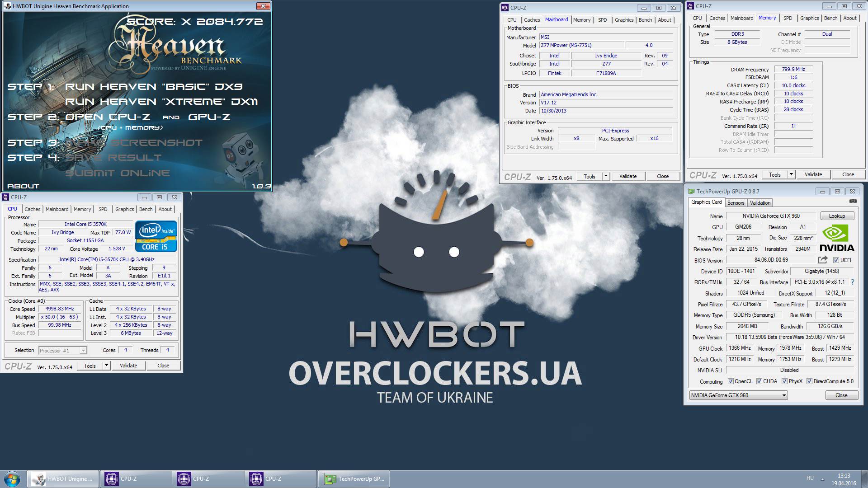Click Close button in GPU-Z

click(841, 395)
